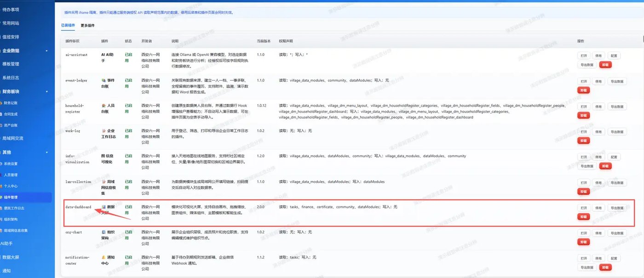Click the 人员管理 sidebar icon
Image resolution: width=644 pixels, height=278 pixels.
click(x=1, y=175)
